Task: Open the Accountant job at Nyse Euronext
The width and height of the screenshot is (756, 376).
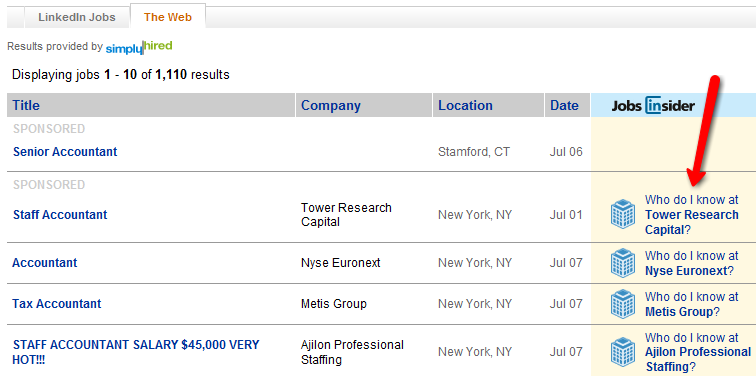Action: click(45, 263)
